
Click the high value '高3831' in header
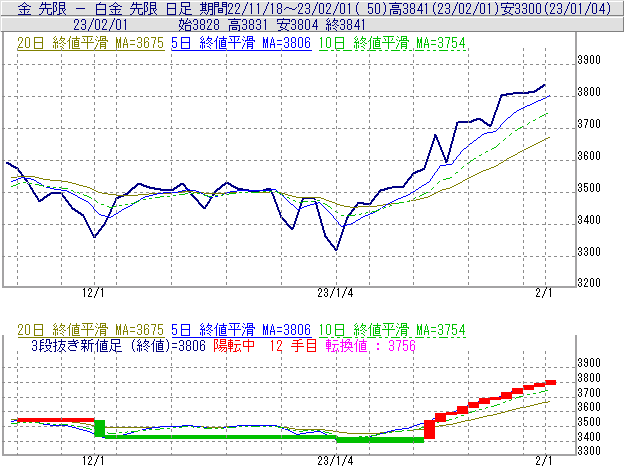(x=248, y=25)
